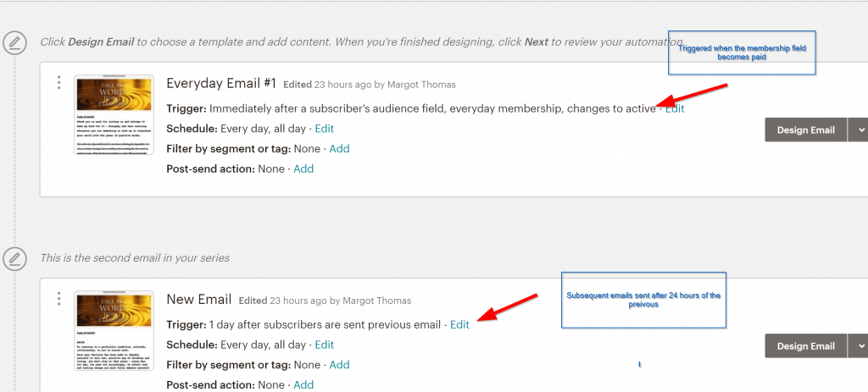
Task: Edit trigger for Everyday Email #1
Action: pyautogui.click(x=675, y=108)
